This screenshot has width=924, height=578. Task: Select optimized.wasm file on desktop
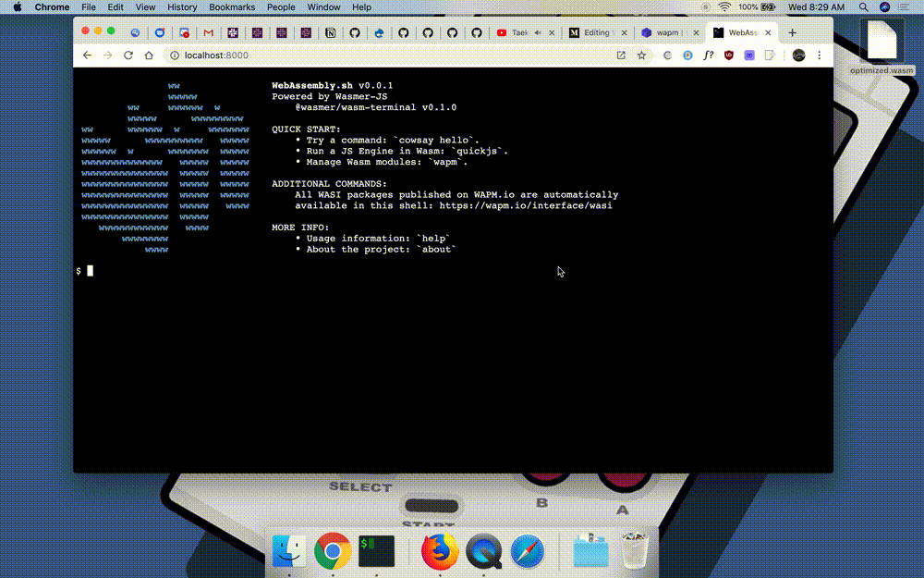coord(881,47)
